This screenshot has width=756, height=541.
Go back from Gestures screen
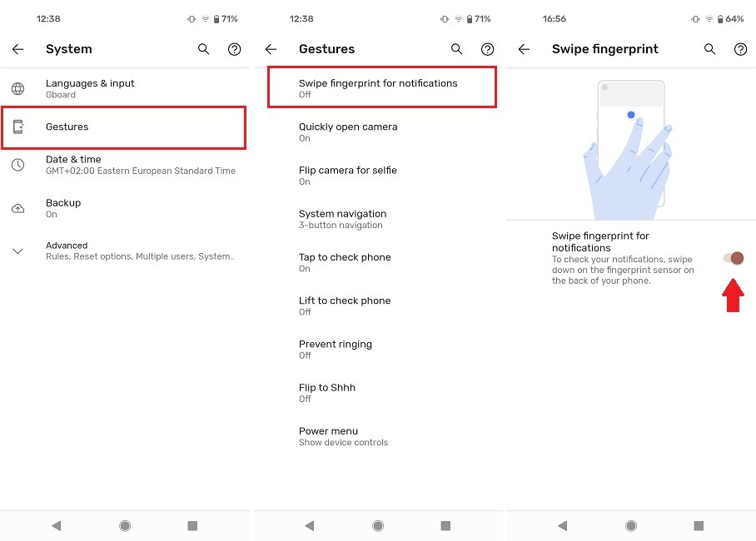click(271, 49)
